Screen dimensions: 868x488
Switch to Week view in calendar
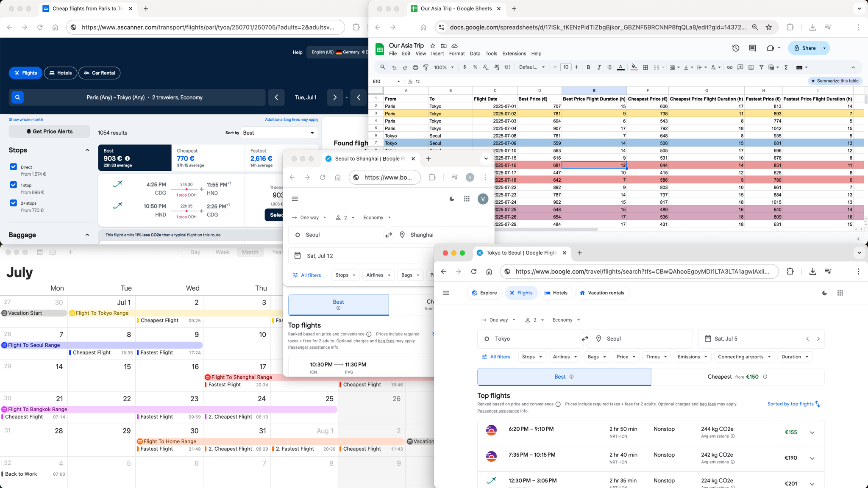(x=223, y=252)
